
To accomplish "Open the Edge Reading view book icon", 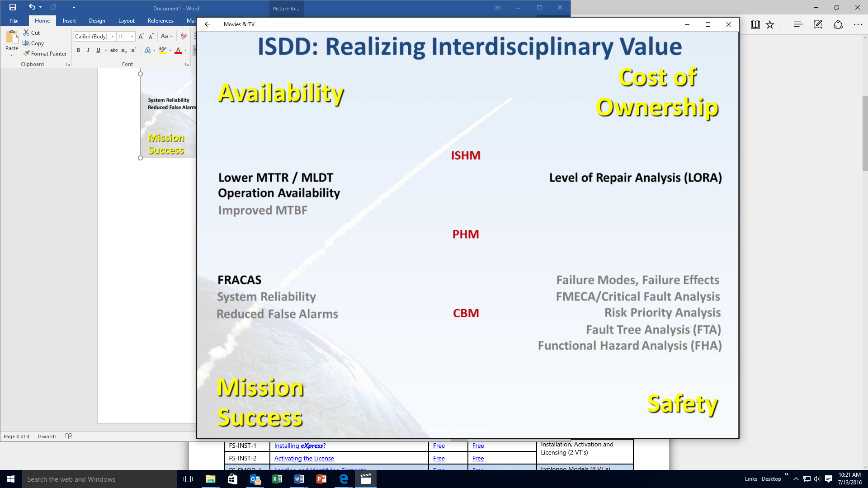I will click(755, 24).
